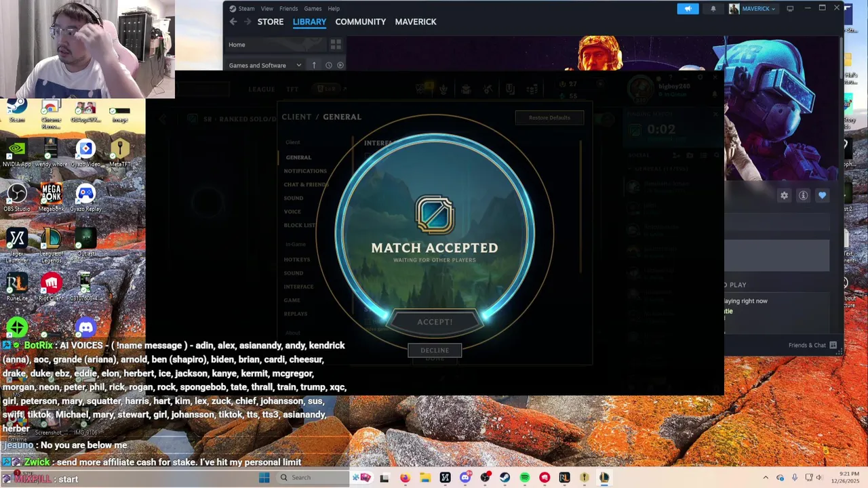
Task: Toggle Steam ready-to-play filter icon
Action: pyautogui.click(x=340, y=65)
